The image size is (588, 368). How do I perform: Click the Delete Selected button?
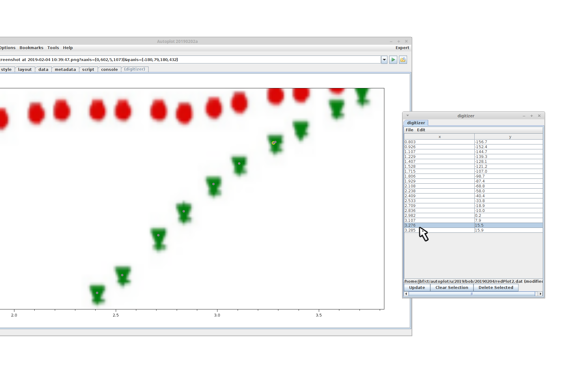496,288
